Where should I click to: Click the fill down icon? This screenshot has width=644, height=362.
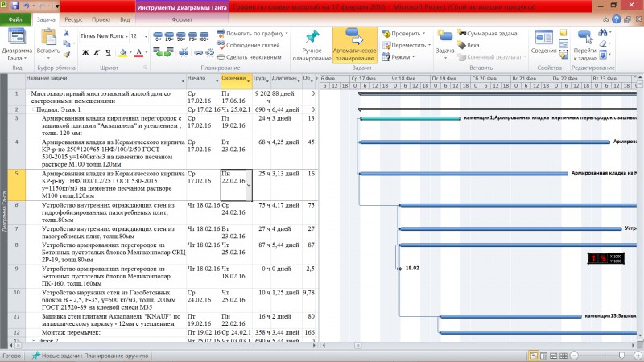(604, 55)
